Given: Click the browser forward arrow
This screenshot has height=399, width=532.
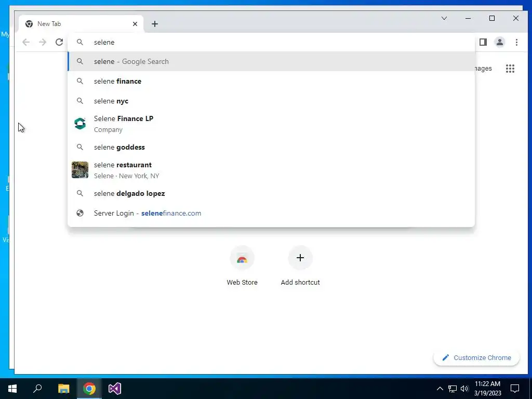Looking at the screenshot, I should 43,42.
